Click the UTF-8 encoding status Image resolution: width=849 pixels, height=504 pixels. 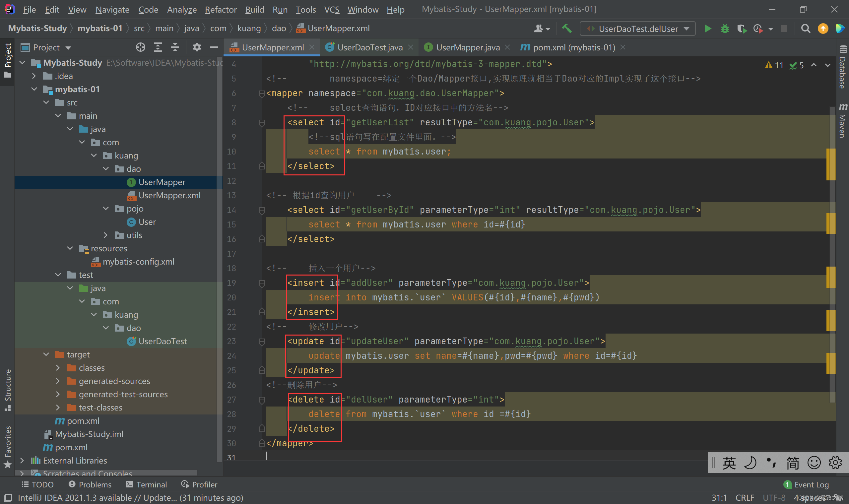774,498
